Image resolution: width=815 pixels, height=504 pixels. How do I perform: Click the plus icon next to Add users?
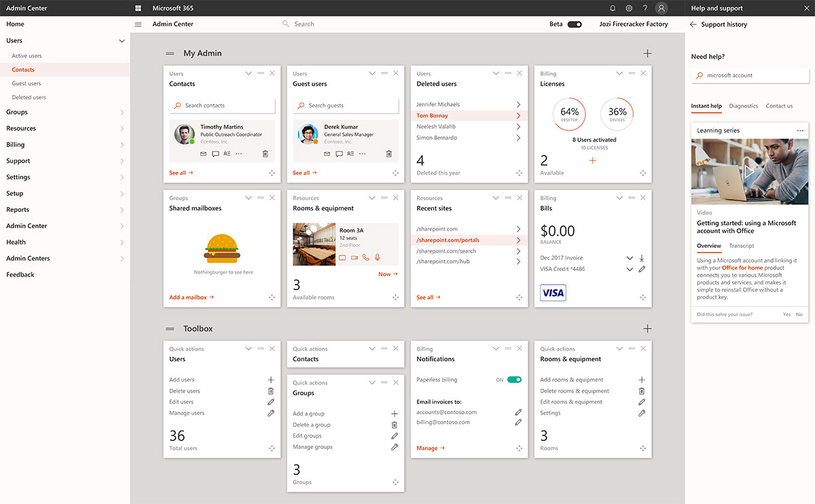271,380
